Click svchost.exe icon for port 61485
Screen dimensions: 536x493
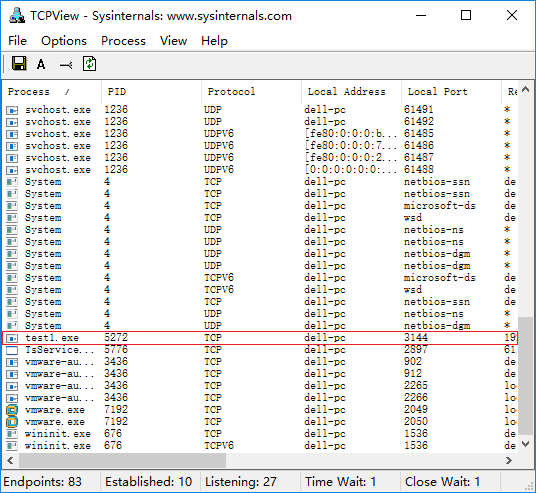12,134
